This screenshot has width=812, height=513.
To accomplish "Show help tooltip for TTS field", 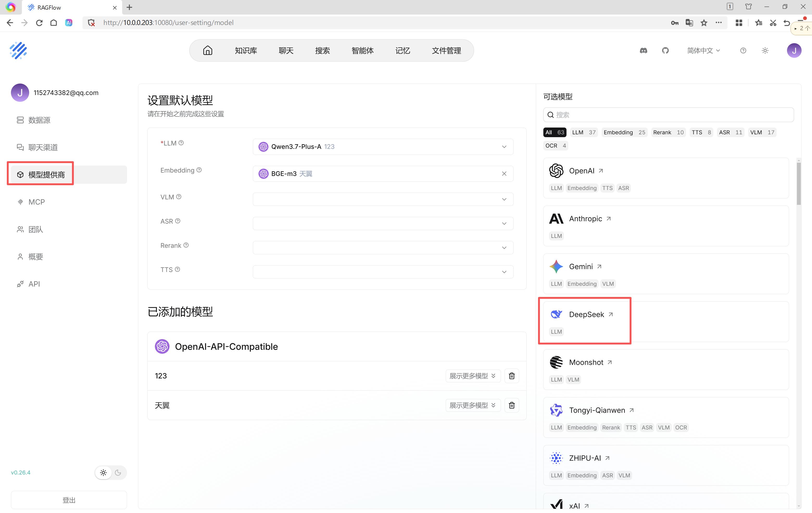I will point(177,269).
